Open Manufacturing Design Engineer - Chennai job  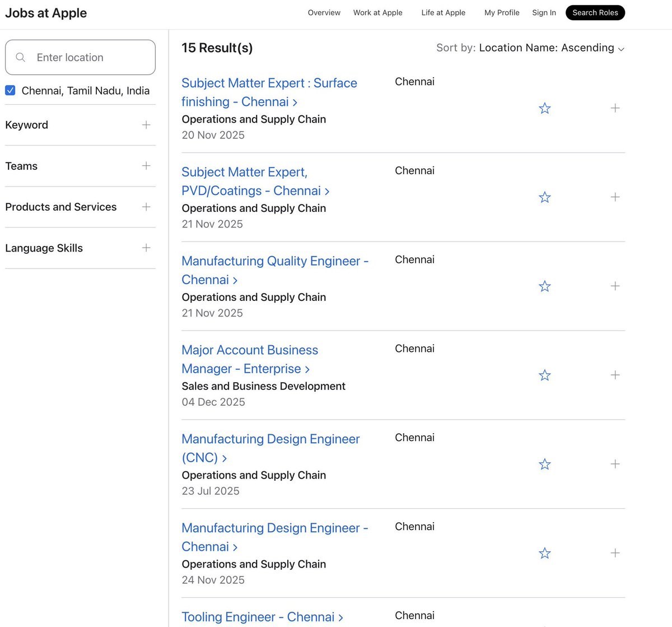tap(275, 537)
